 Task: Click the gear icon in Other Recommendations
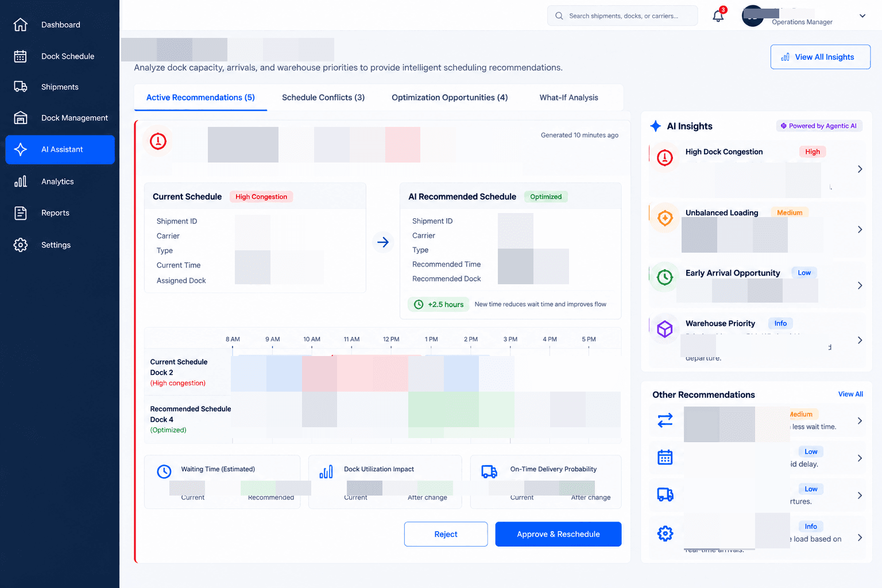pos(665,533)
